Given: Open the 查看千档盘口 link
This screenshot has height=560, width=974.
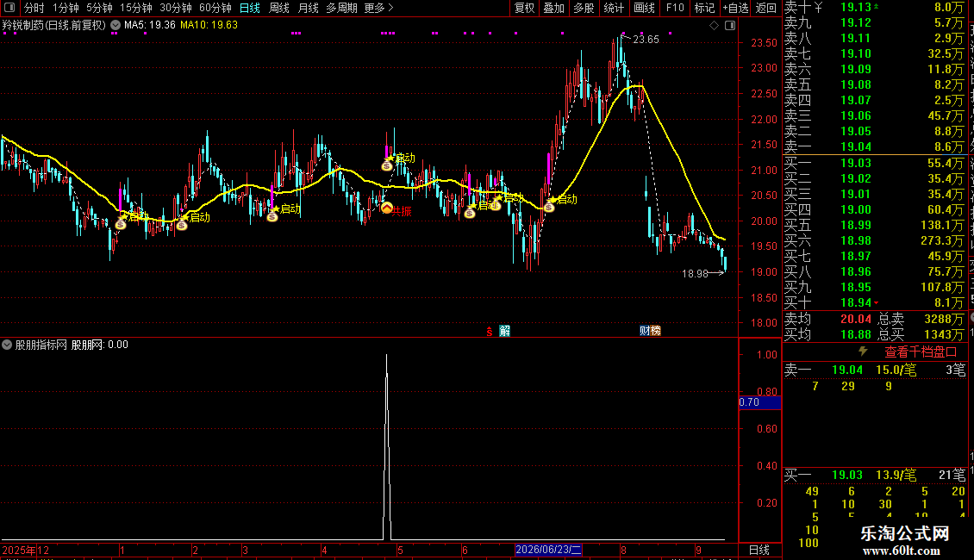Looking at the screenshot, I should (921, 352).
